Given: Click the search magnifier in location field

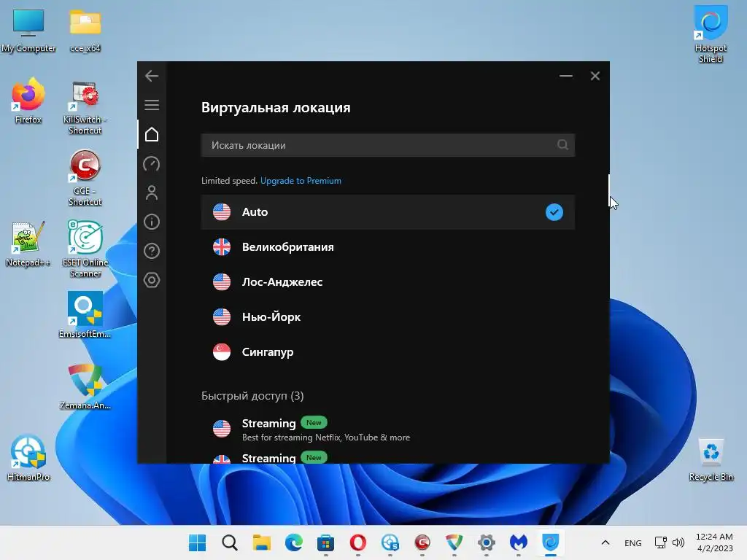Looking at the screenshot, I should click(562, 145).
